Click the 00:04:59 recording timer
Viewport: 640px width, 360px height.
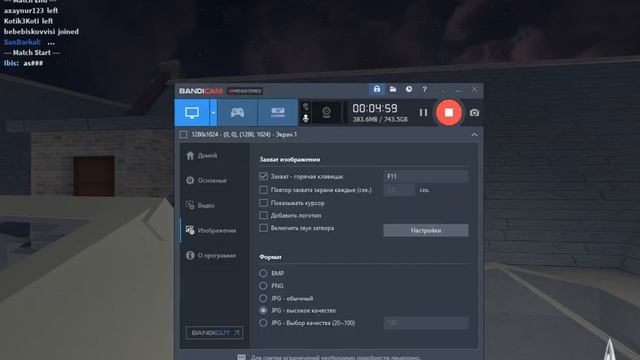coord(375,108)
